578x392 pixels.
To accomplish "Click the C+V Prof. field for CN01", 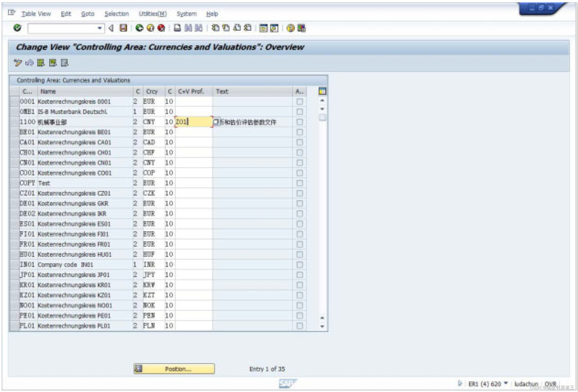I will [194, 163].
